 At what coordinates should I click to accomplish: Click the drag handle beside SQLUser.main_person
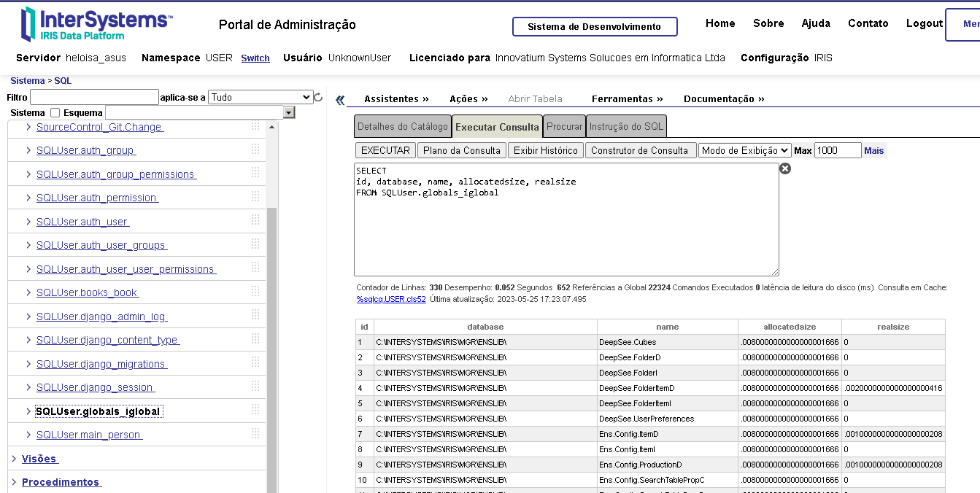255,433
